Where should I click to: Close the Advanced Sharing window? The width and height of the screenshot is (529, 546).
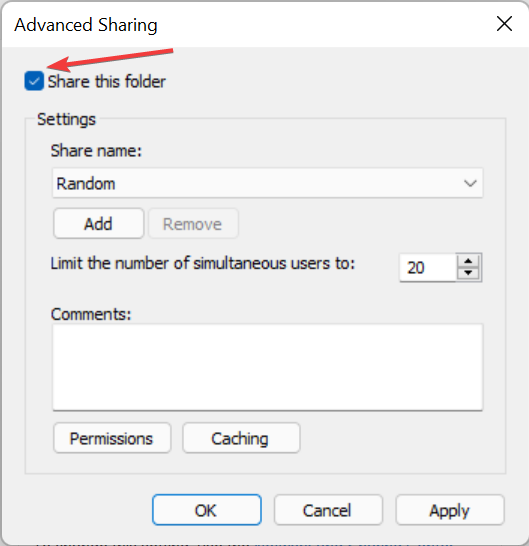point(504,24)
